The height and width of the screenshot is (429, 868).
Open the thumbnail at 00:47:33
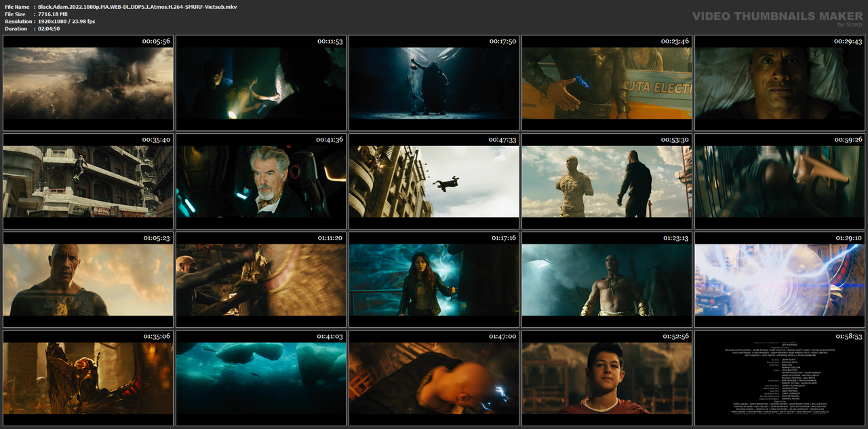point(434,181)
